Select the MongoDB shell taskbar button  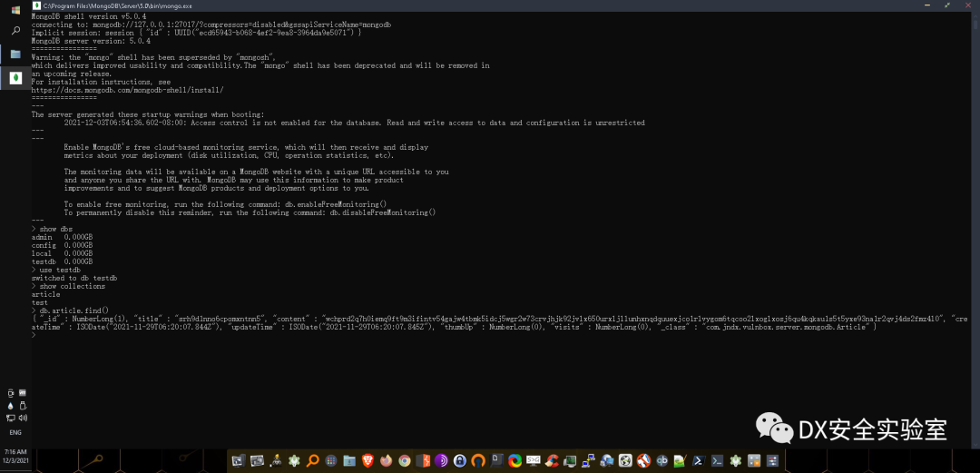point(15,78)
